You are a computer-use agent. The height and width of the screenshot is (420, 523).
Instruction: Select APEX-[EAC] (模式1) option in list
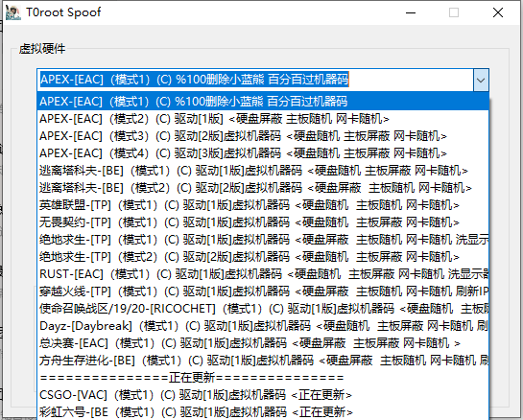(x=263, y=102)
